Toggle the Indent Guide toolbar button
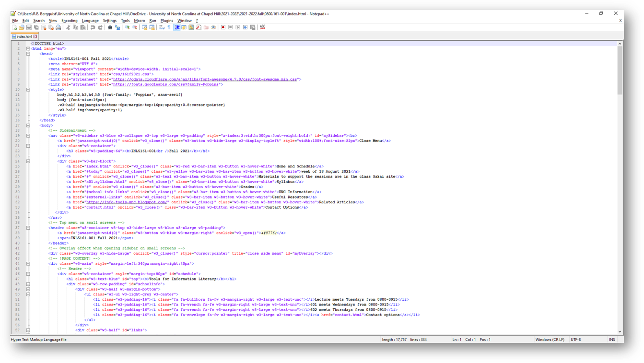This screenshot has width=644, height=363. 177,27
